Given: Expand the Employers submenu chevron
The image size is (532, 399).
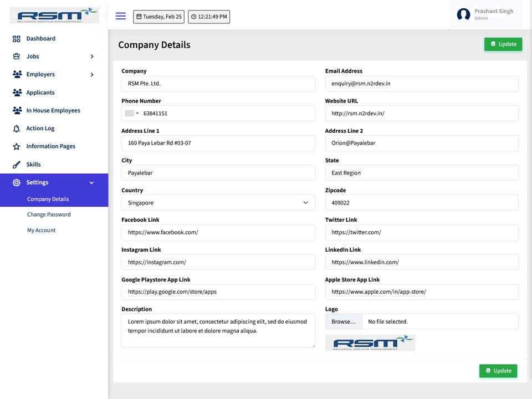Looking at the screenshot, I should point(92,75).
